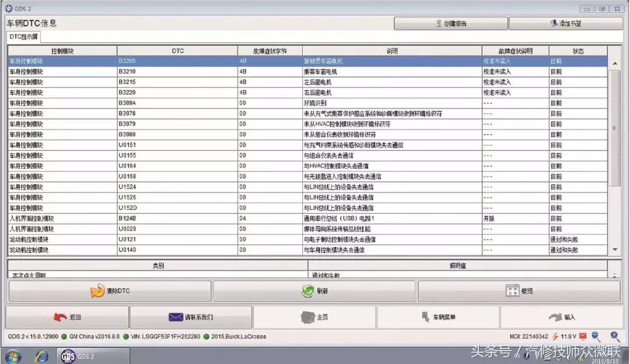This screenshot has width=630, height=364.
Task: Click the red monitor icon near battery voltage
Action: point(582,337)
